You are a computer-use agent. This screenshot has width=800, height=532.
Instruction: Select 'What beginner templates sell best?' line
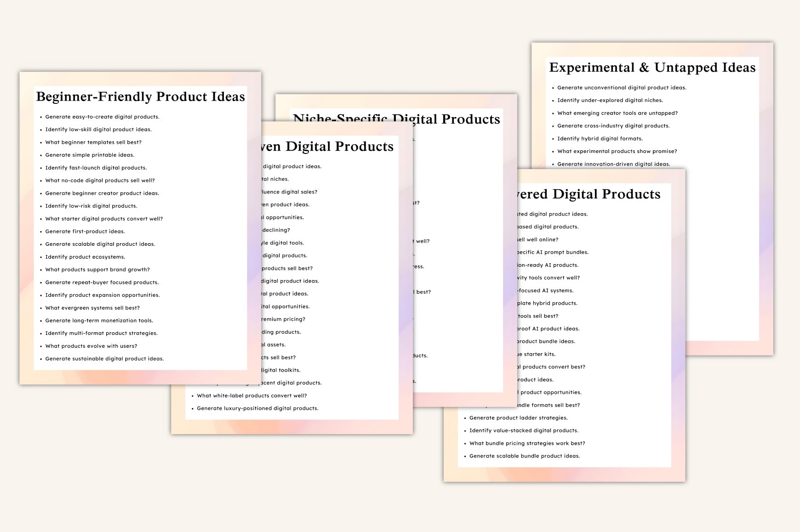pos(93,142)
